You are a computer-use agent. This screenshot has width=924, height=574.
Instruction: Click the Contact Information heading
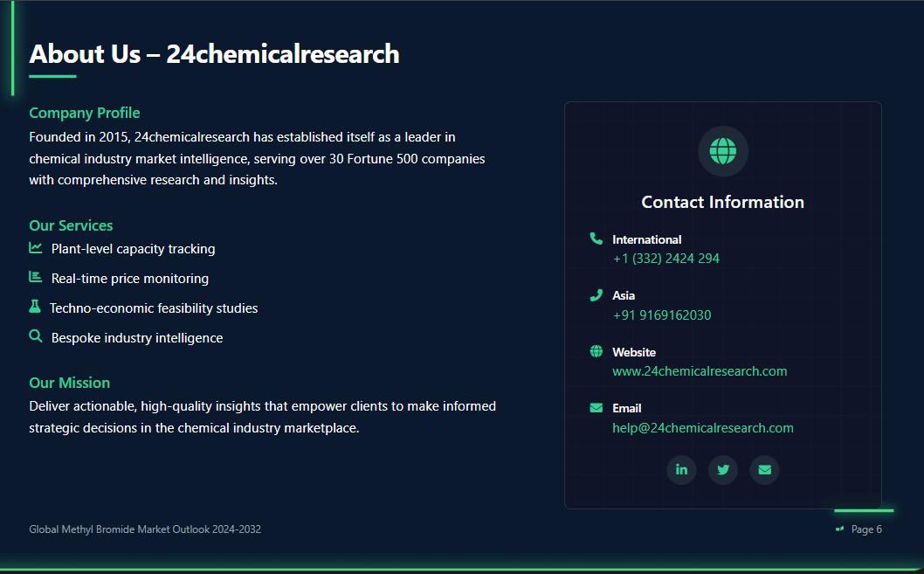click(723, 202)
